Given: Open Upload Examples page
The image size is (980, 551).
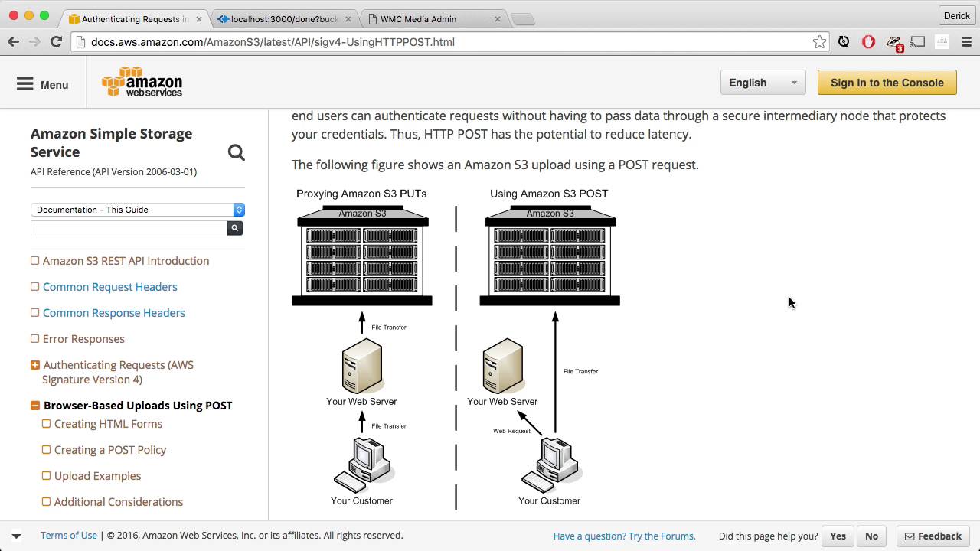Looking at the screenshot, I should pos(97,476).
